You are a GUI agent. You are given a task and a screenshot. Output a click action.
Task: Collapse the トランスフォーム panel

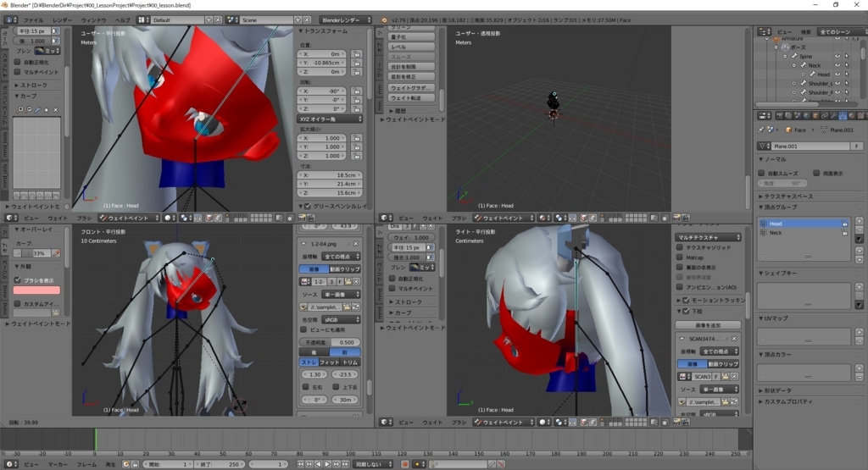coord(326,31)
